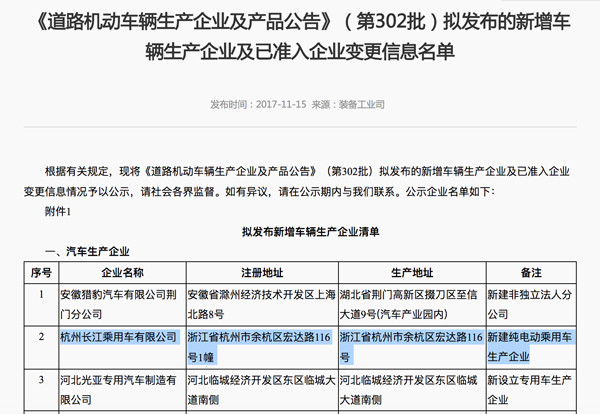The height and width of the screenshot is (414, 600).
Task: Click the page title mentioning 第302批
Action: (x=300, y=36)
